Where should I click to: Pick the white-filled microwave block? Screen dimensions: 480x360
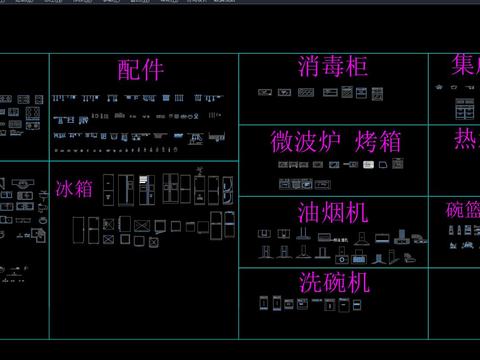pyautogui.click(x=368, y=165)
